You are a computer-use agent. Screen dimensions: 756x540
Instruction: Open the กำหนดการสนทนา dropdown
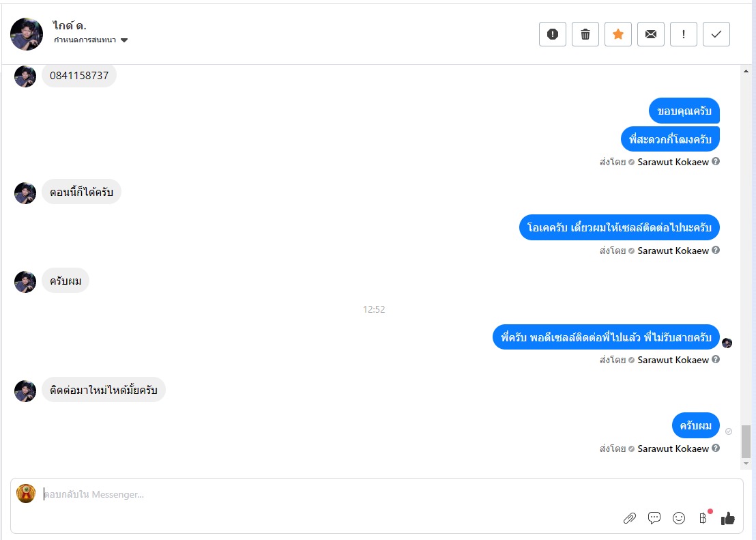click(91, 40)
